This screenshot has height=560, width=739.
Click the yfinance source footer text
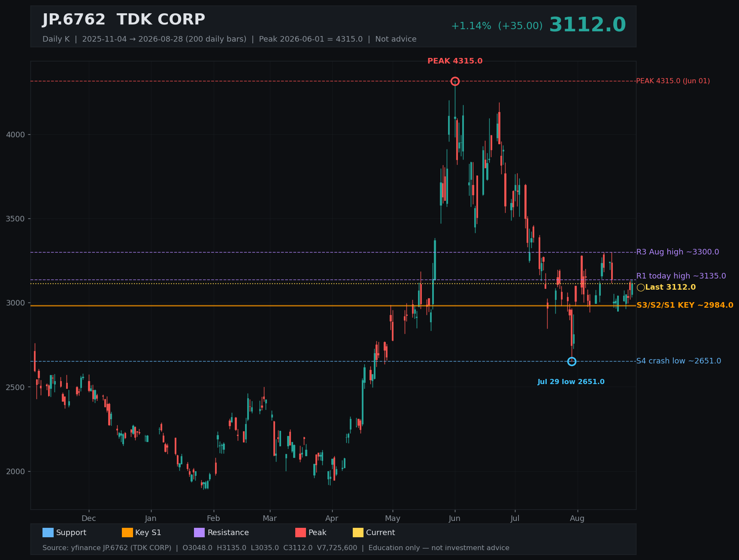276,548
